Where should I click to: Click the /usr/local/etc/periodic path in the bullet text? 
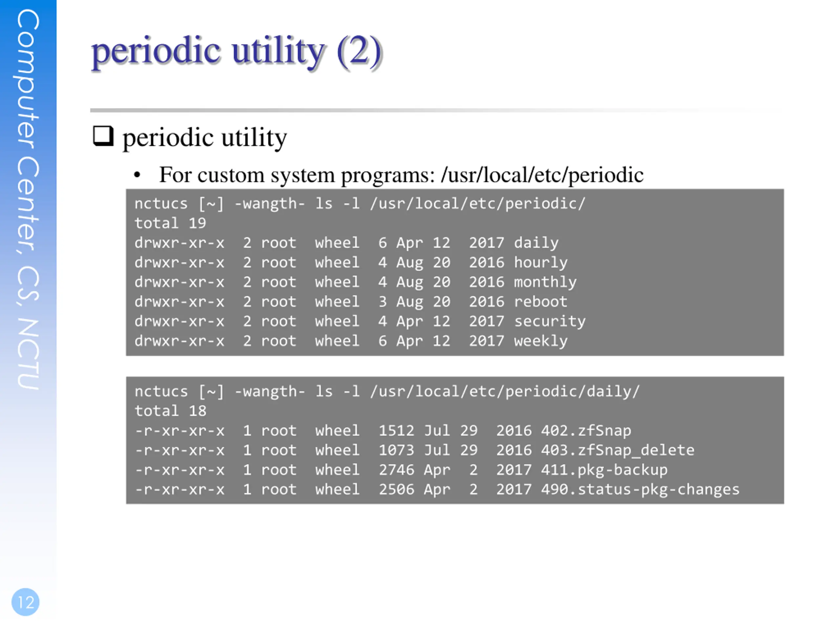[x=542, y=175]
